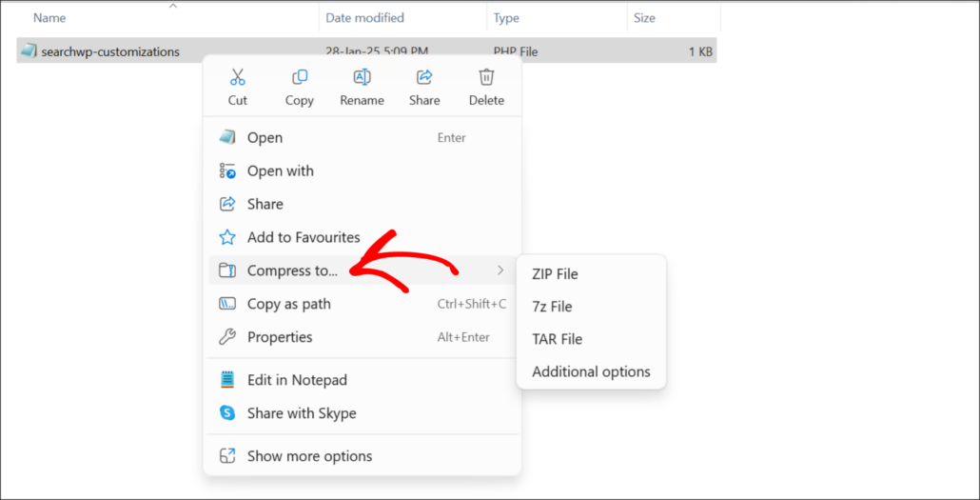Screen dimensions: 980x500
Task: Click the Delete trash icon
Action: tap(486, 77)
